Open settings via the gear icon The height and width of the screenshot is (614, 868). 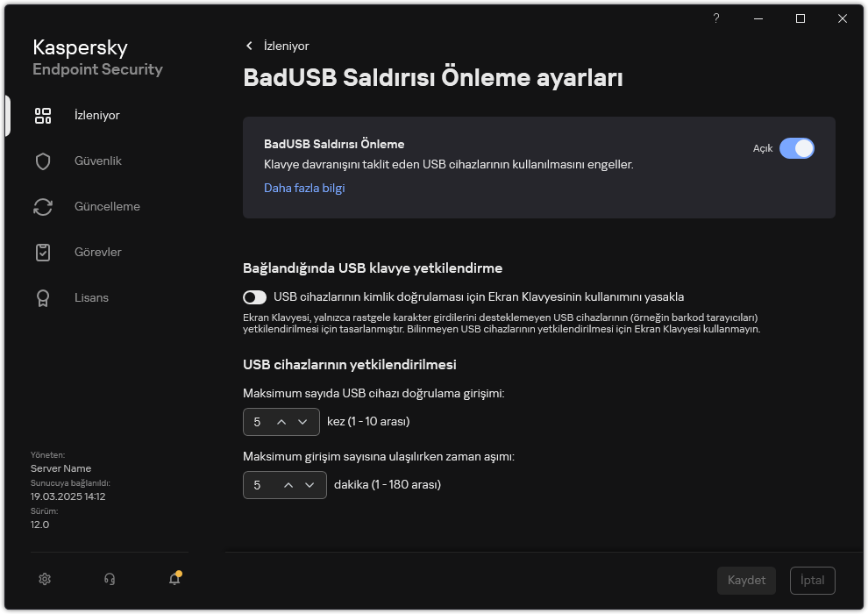(46, 579)
